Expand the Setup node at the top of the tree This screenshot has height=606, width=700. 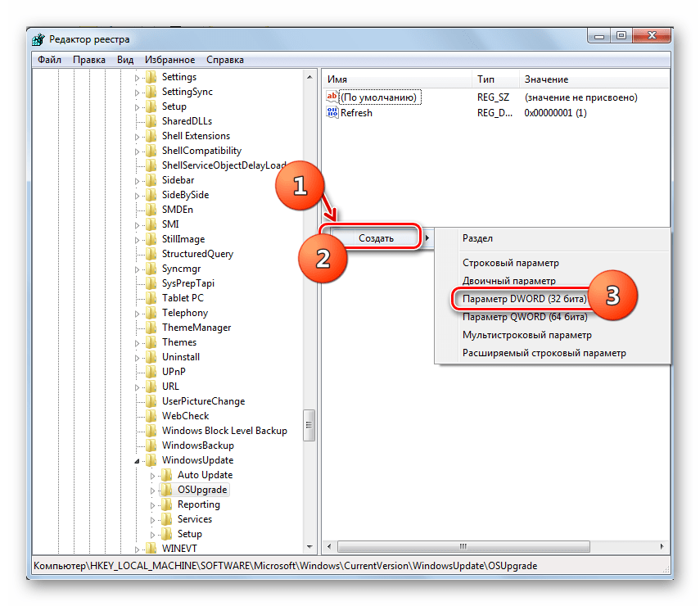click(137, 106)
